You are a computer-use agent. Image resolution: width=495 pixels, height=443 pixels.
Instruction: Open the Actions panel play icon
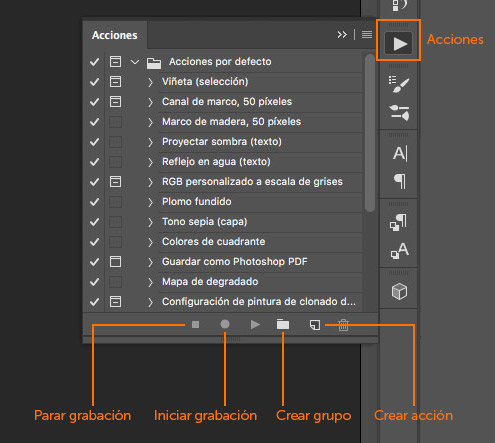pyautogui.click(x=399, y=43)
